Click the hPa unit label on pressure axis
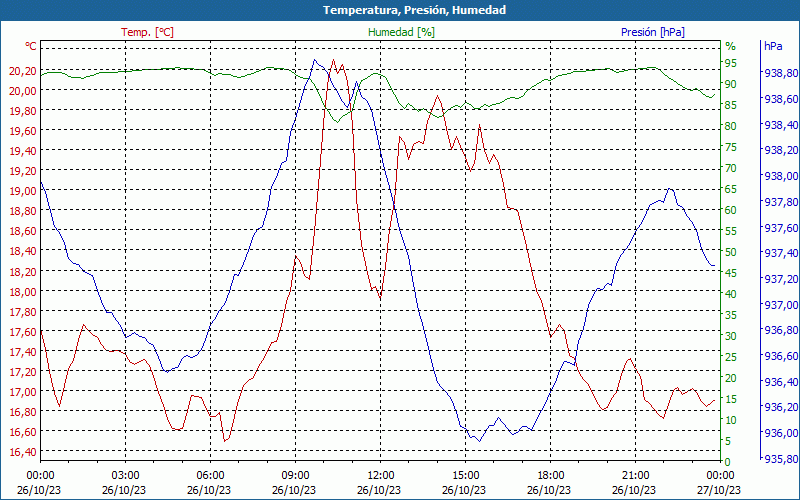This screenshot has width=800, height=500. tap(773, 46)
